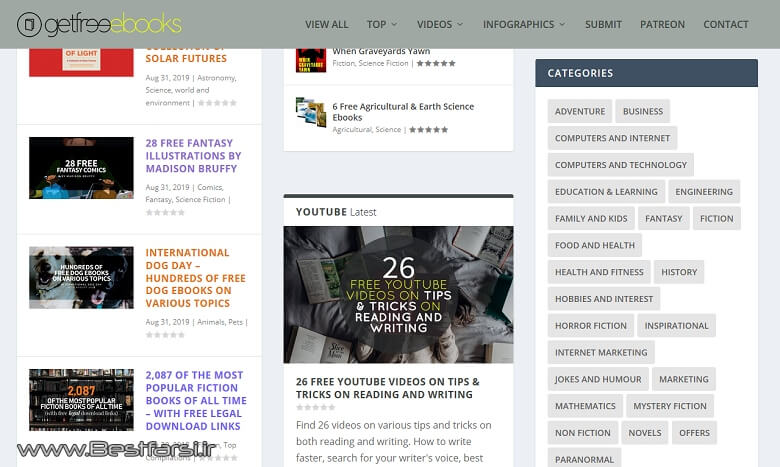Expand the VIDEOS dropdown menu
The image size is (780, 467).
(x=440, y=24)
